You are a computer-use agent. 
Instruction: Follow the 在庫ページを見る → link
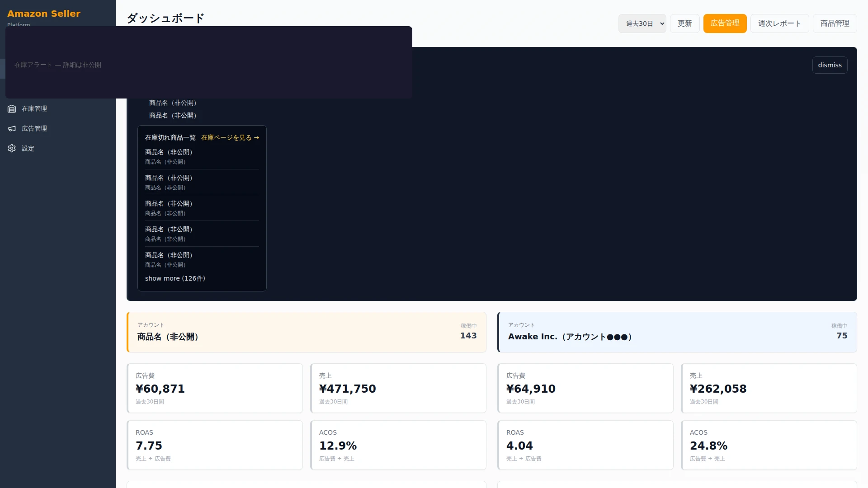[x=230, y=138]
